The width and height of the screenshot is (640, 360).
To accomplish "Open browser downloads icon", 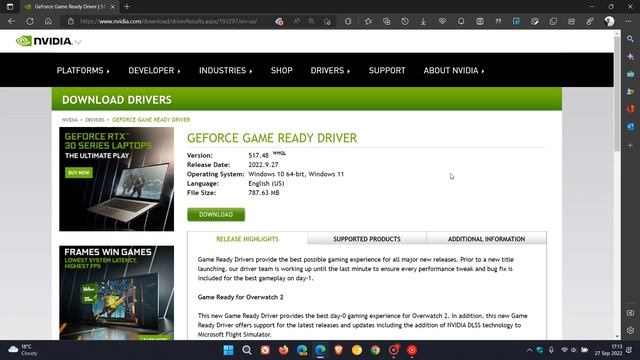I will pyautogui.click(x=423, y=21).
